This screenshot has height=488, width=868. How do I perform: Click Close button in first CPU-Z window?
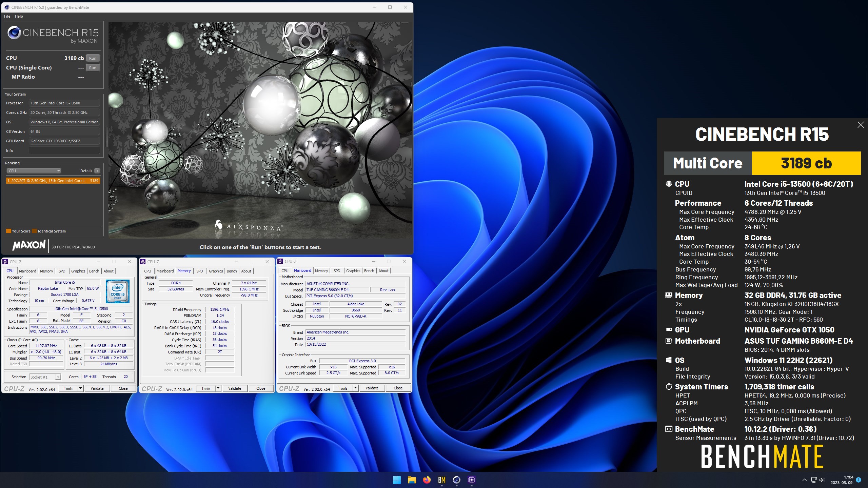123,388
